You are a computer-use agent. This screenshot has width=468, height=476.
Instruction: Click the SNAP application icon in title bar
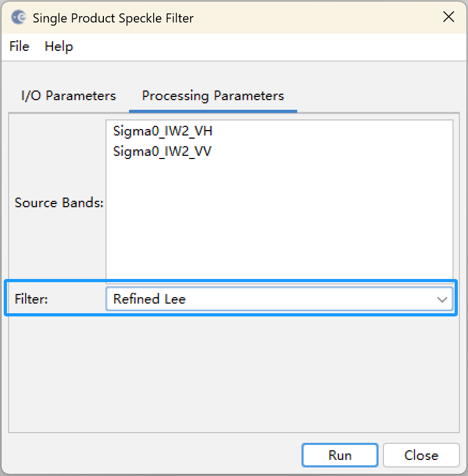tap(19, 17)
